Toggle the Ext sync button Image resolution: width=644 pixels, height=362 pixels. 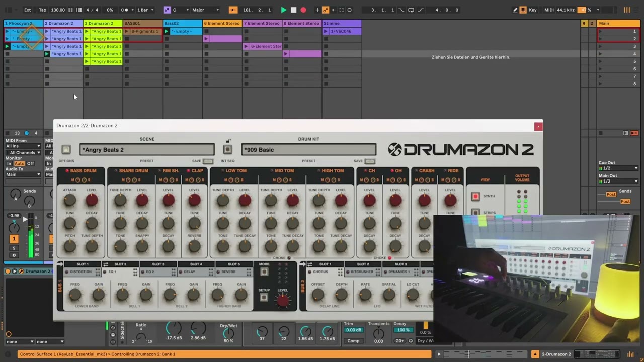tap(28, 10)
